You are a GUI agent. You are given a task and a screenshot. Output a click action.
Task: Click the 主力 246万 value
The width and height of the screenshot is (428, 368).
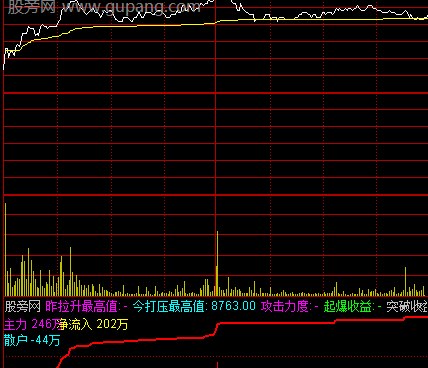32,324
